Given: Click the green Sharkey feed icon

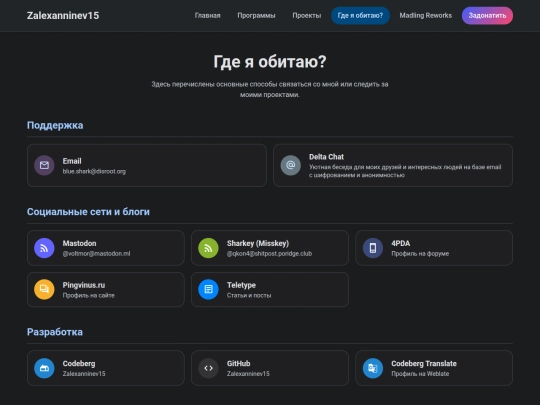Looking at the screenshot, I should [208, 248].
